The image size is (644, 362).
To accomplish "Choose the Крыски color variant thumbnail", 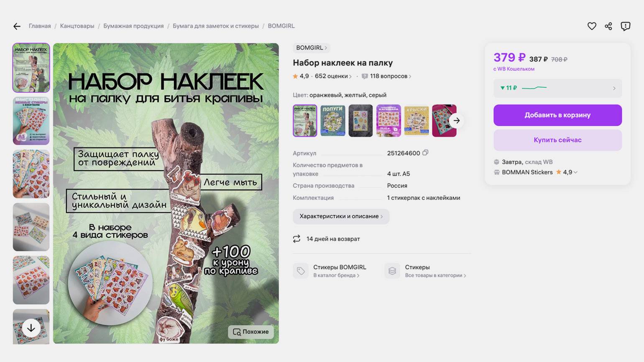I will (x=417, y=120).
